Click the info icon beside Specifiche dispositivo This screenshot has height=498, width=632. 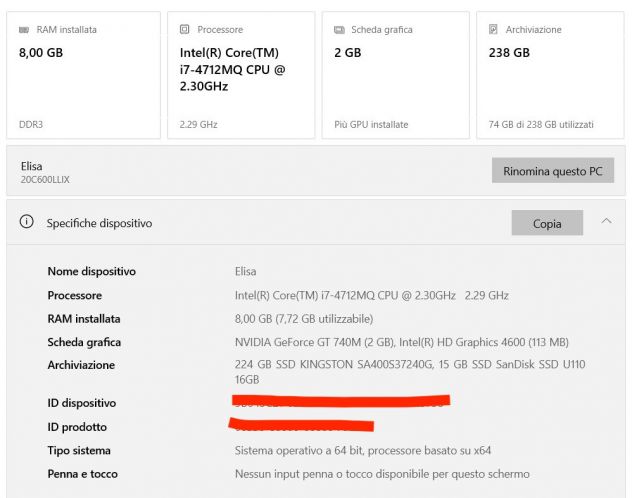click(27, 222)
